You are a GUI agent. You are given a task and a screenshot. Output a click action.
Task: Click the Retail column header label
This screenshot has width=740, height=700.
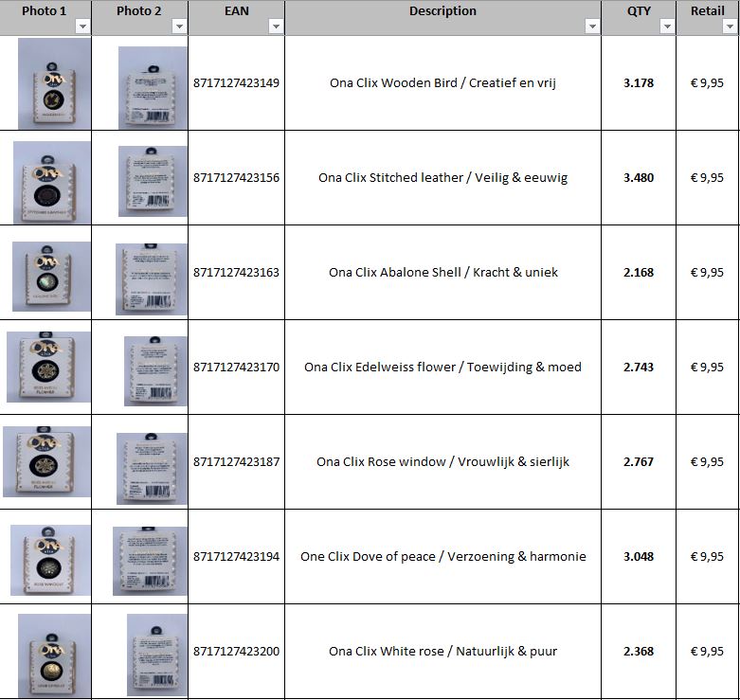[x=707, y=10]
